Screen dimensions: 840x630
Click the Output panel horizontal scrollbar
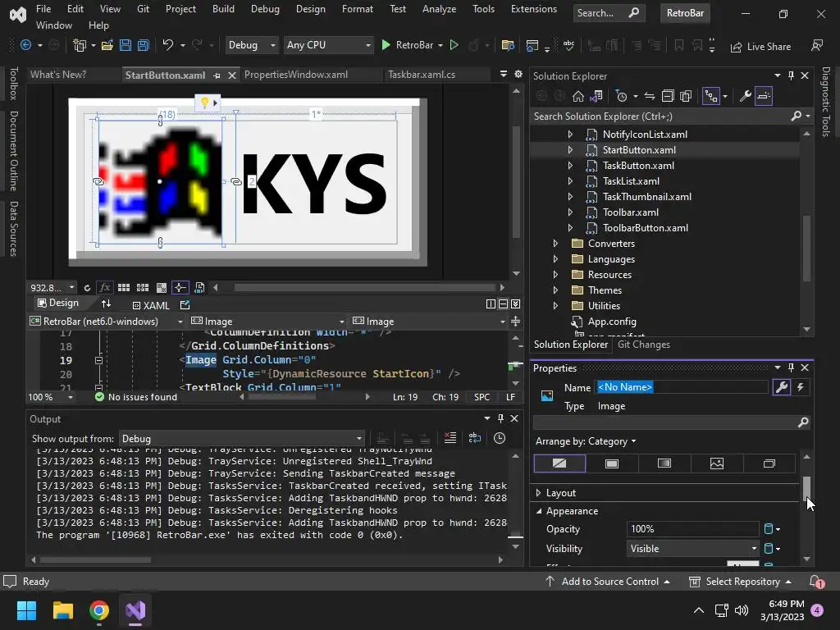click(96, 559)
